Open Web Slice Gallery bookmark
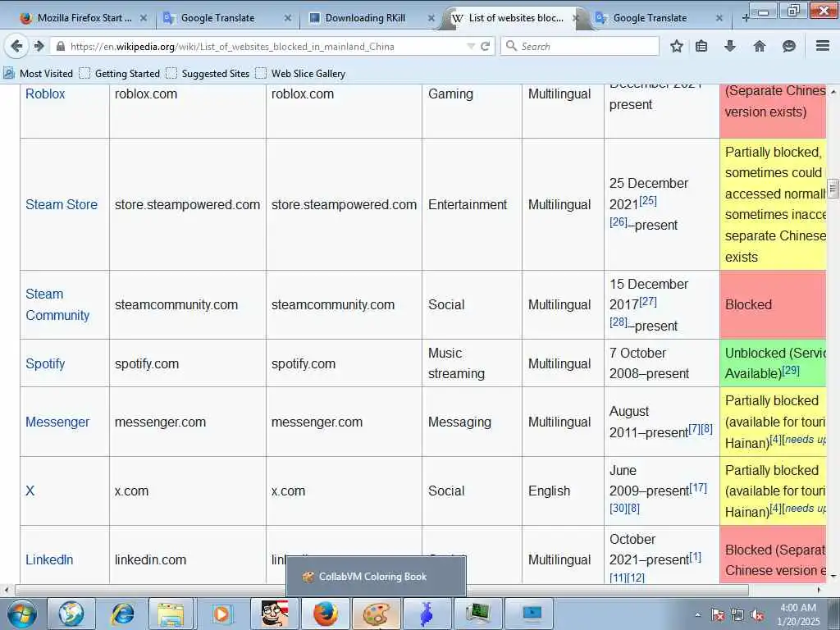 coord(300,73)
